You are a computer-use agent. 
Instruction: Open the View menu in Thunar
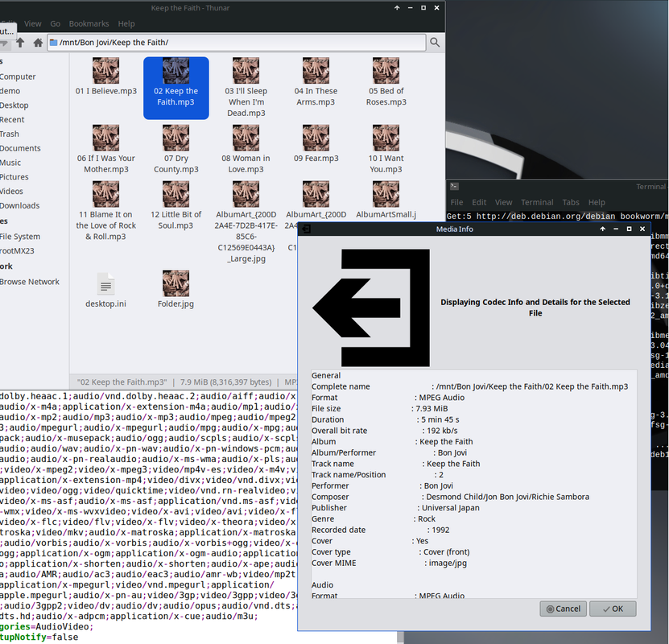click(33, 24)
